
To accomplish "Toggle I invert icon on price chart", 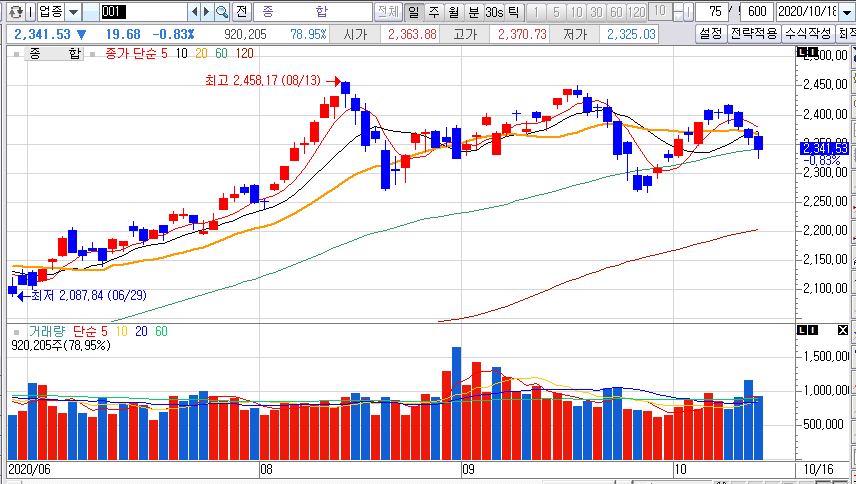I will (812, 52).
